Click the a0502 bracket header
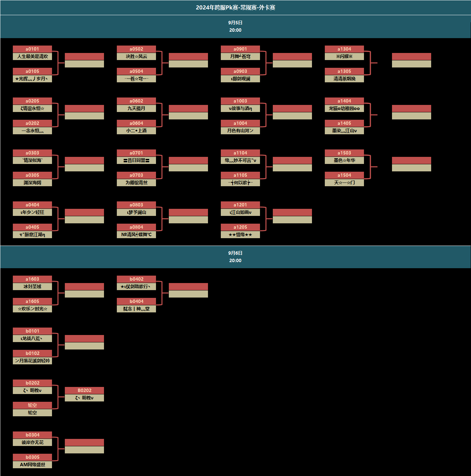This screenshot has height=476, width=471. [136, 49]
